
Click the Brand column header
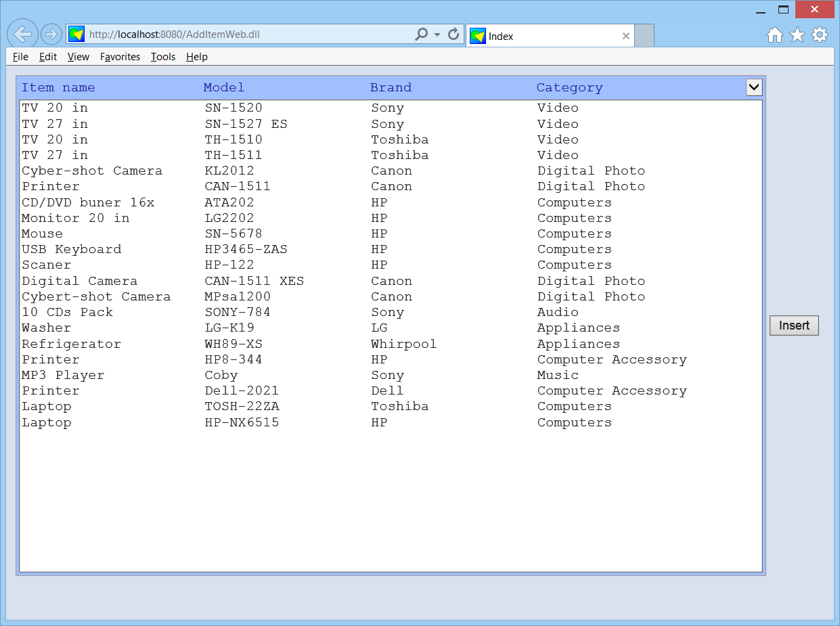tap(391, 87)
